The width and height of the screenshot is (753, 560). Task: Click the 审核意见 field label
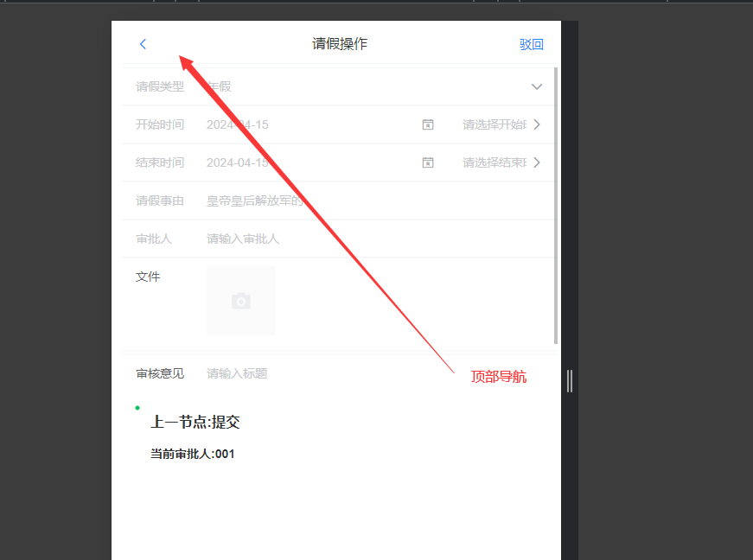point(159,373)
